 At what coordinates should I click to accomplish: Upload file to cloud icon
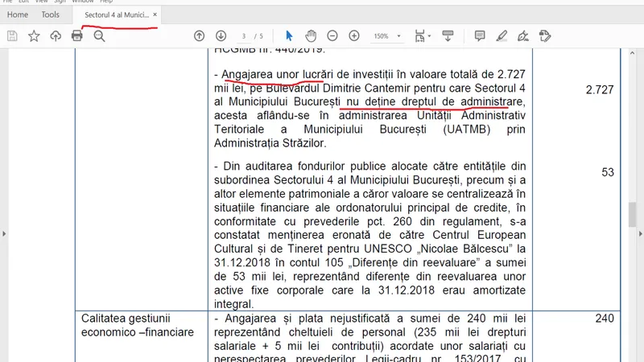click(x=56, y=36)
